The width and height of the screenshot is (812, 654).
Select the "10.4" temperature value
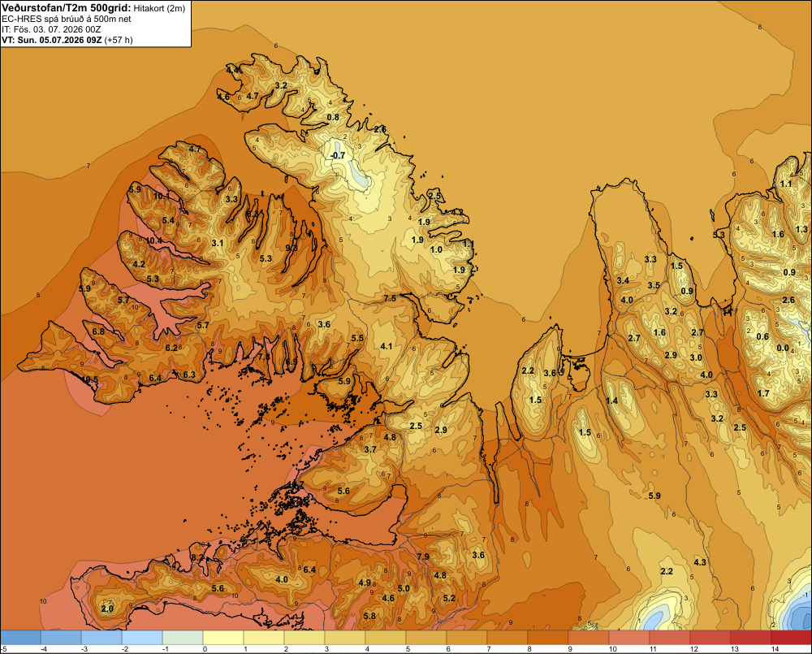coord(153,240)
